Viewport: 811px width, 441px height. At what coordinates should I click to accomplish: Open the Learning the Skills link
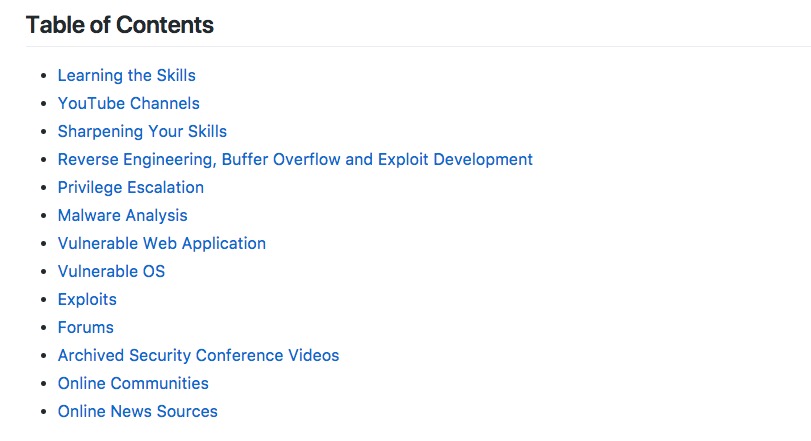126,75
